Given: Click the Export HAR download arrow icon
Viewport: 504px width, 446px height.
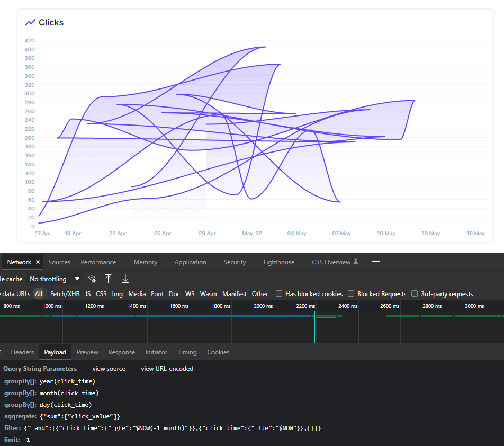Looking at the screenshot, I should [x=125, y=279].
